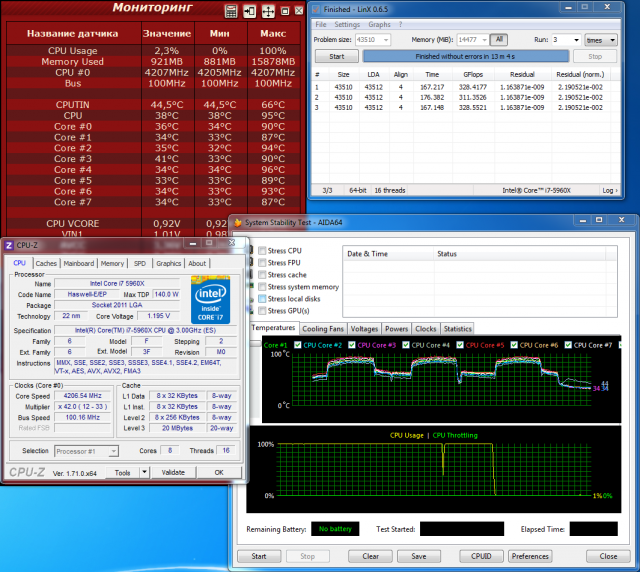Enable the Stress cache checkbox
Screen dimensions: 640x572
pos(262,275)
